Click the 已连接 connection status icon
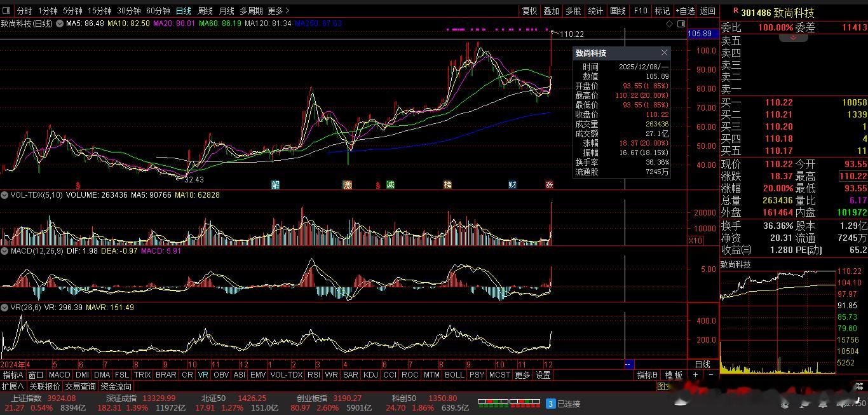Viewport: 868px width, 415px height. pos(551,404)
